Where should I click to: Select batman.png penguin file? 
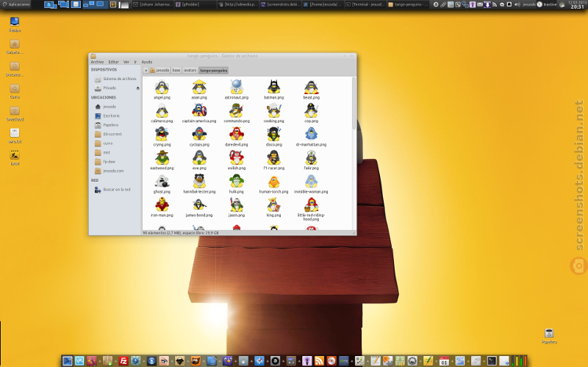(273, 90)
